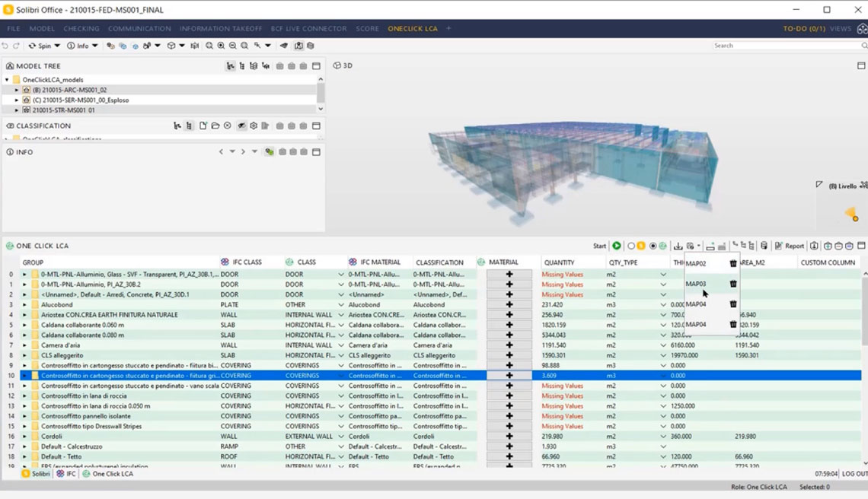Click the add row icon in One Click LCA toolbar
868x499 pixels.
(x=710, y=246)
